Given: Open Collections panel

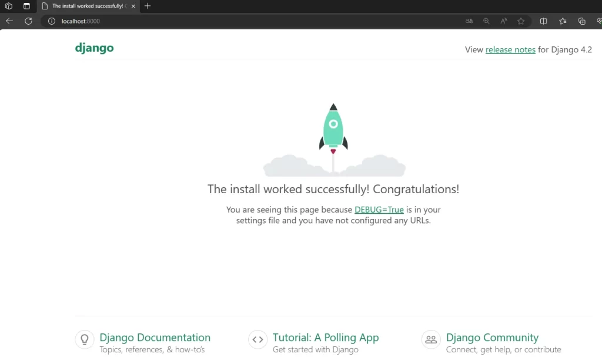Looking at the screenshot, I should pos(581,21).
